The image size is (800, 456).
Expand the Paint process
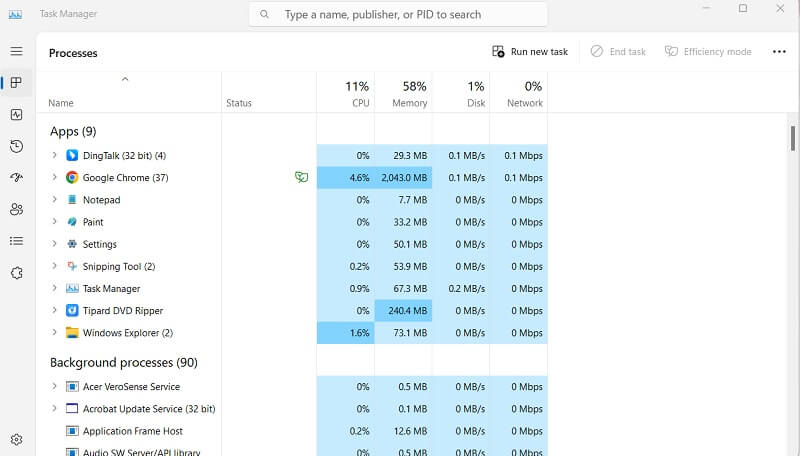(x=54, y=221)
